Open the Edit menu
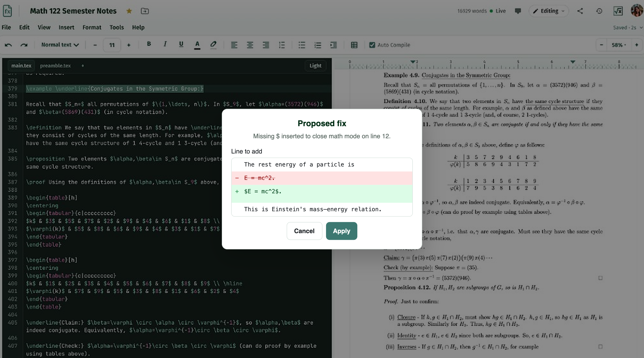The height and width of the screenshot is (358, 644). click(x=24, y=27)
